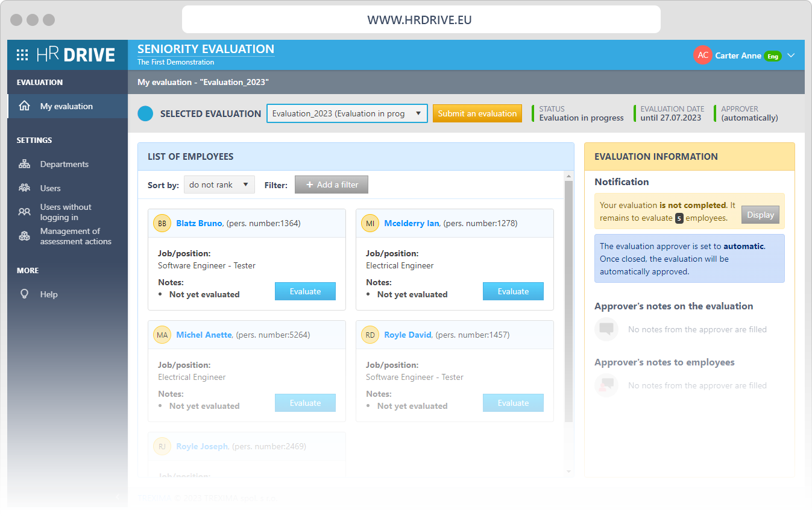Select the Departments icon in the sidebar
The image size is (812, 518).
tap(24, 163)
